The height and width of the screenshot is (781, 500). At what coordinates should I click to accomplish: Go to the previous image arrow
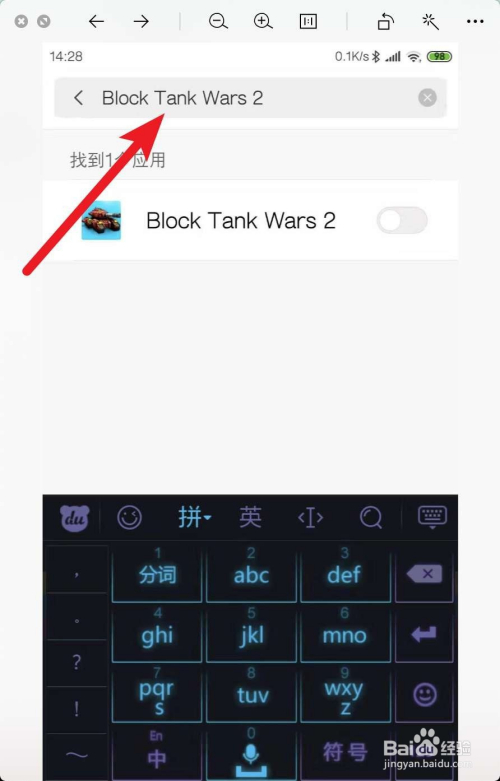pos(96,21)
